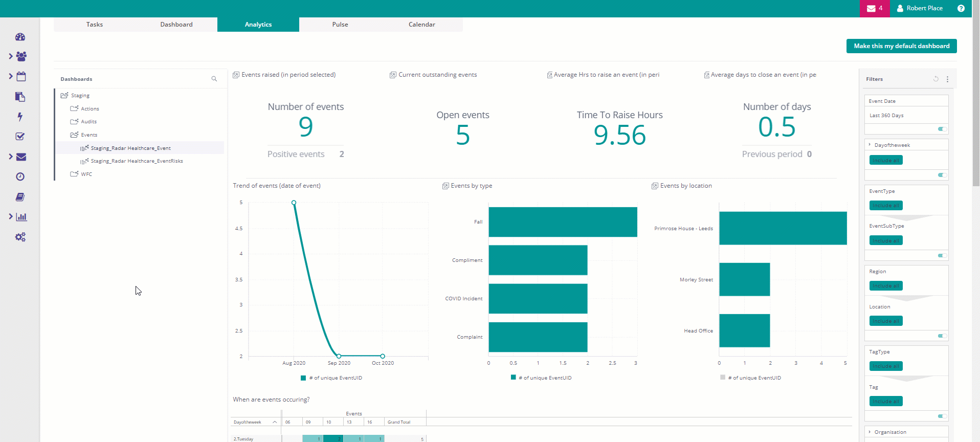Toggle the Event Date filter switch
This screenshot has width=980, height=442.
coord(942,129)
